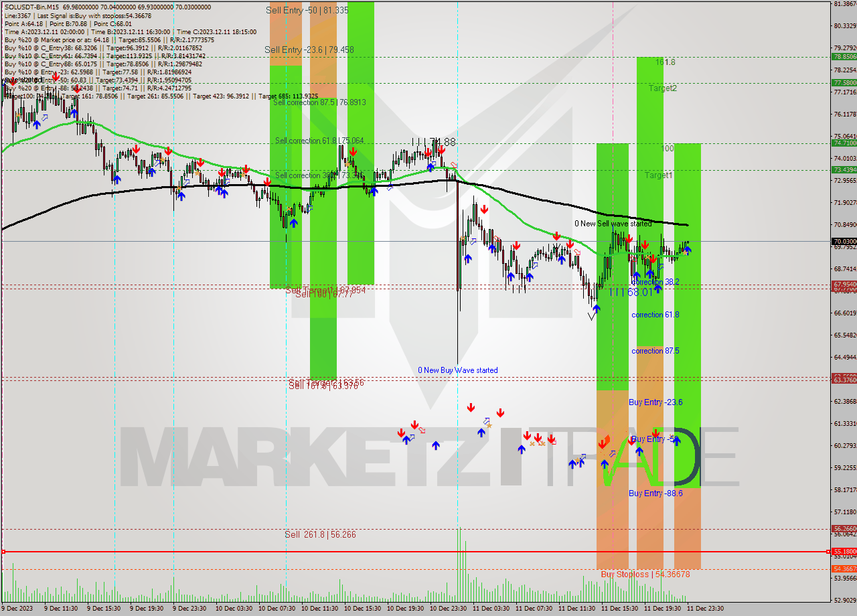Screen dimensions: 857x616
Task: Click the 59.22 price axis value
Action: (844, 467)
